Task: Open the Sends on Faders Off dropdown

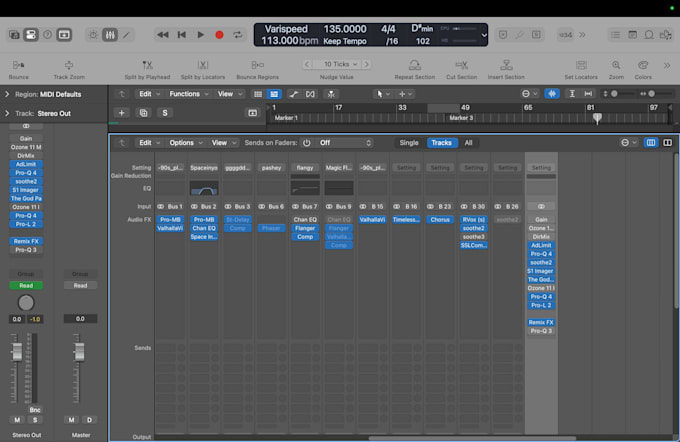Action: click(344, 143)
